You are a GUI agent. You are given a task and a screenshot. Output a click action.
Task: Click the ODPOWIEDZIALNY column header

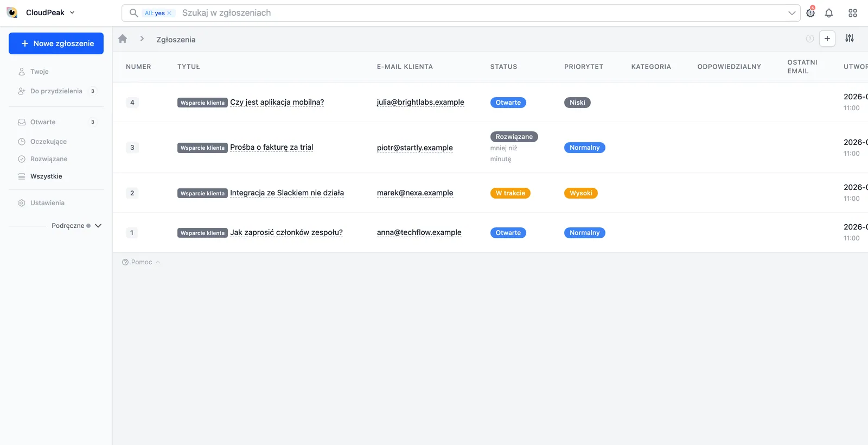pyautogui.click(x=729, y=67)
